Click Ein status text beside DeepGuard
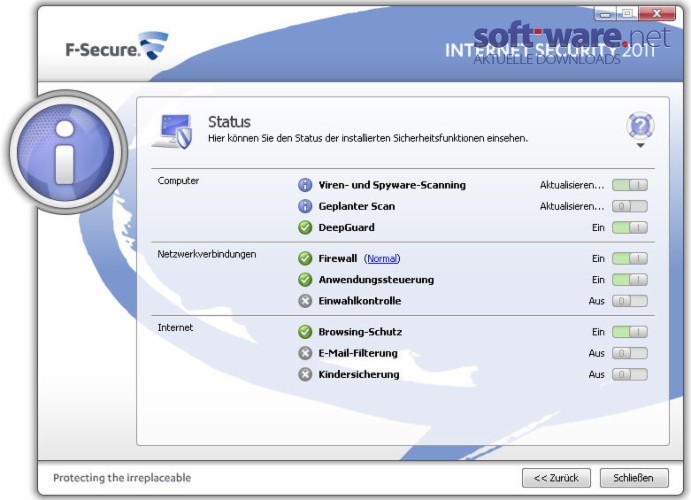This screenshot has width=691, height=500. click(x=598, y=228)
